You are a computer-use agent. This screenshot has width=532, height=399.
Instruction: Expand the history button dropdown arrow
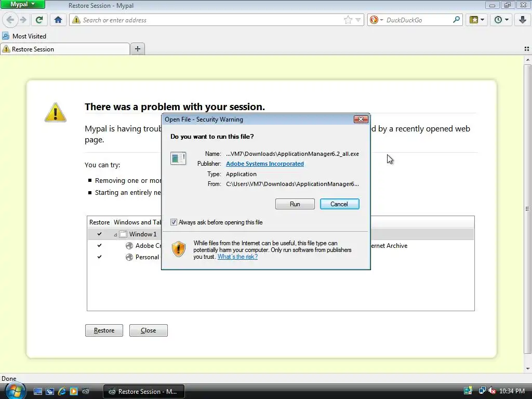507,20
